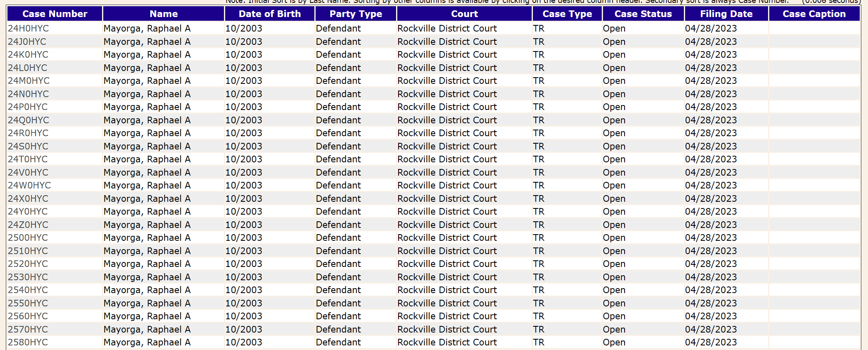Select case link 24M0HYC
Screen dimensions: 868x350
29,81
